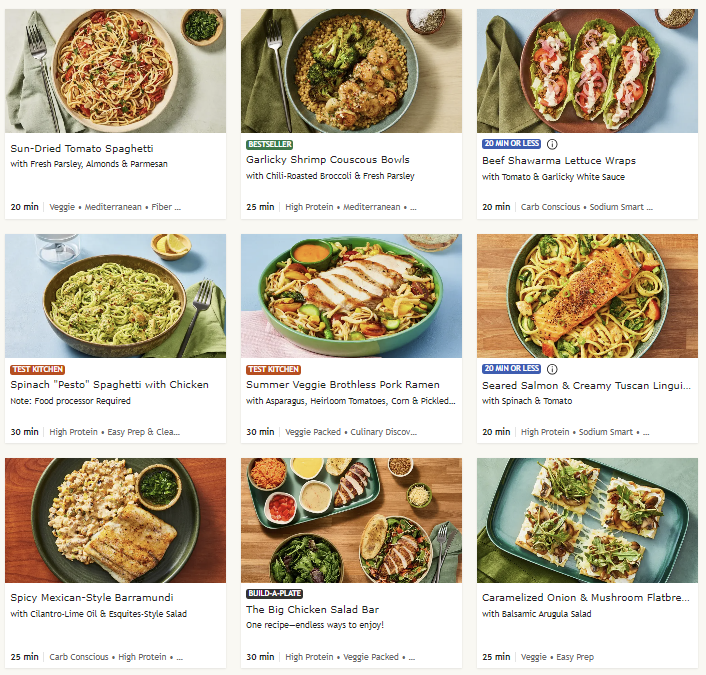Click info icon on Seared Salmon card

point(552,369)
